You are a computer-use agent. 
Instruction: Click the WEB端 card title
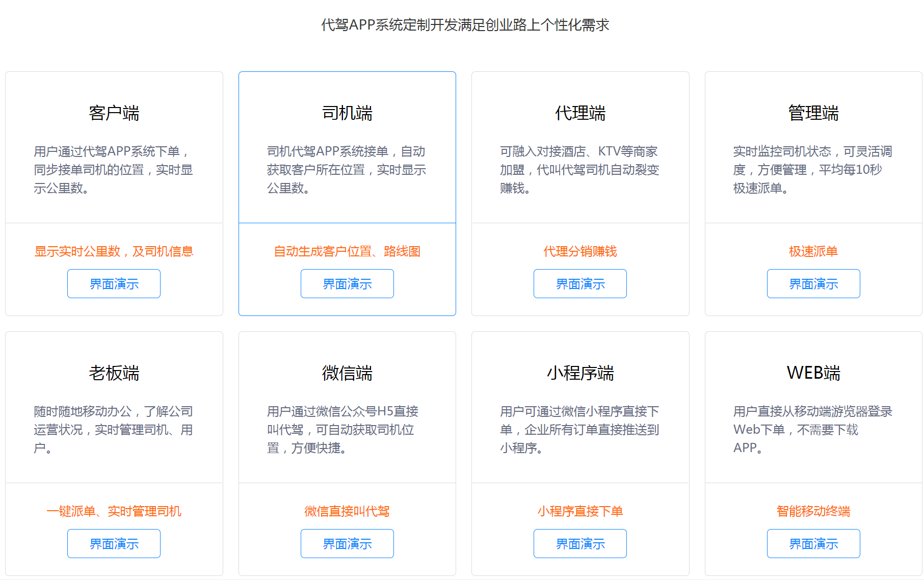point(813,372)
